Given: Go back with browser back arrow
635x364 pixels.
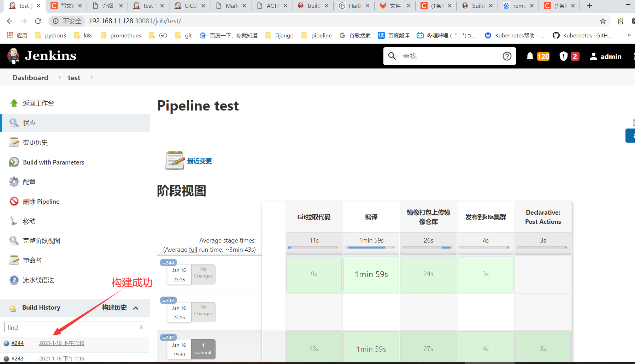Looking at the screenshot, I should pos(10,21).
